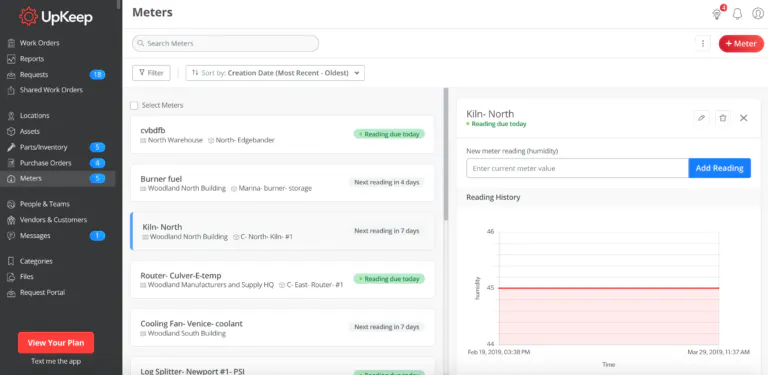Image resolution: width=768 pixels, height=375 pixels.
Task: Focus the Search Meters field
Action: point(225,44)
